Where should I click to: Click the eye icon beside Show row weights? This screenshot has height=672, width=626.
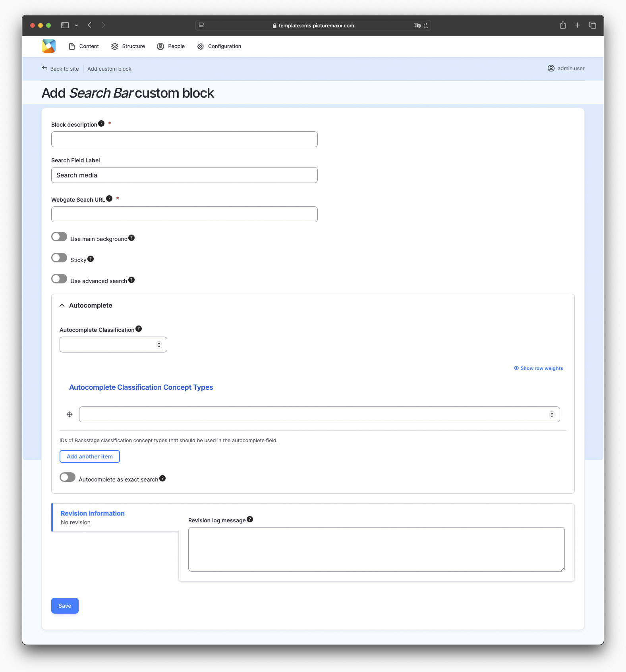(516, 368)
